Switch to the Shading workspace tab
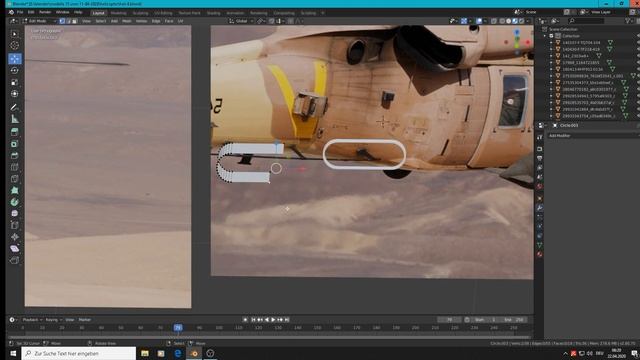 (x=213, y=13)
